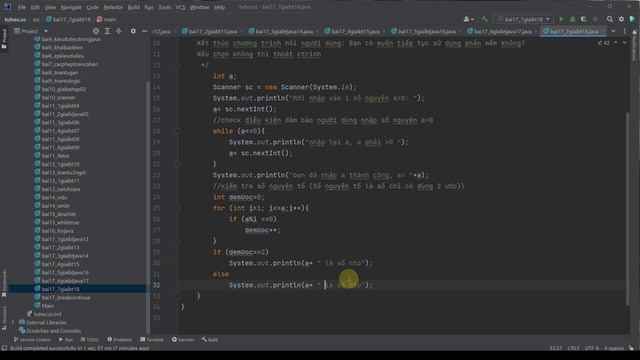Open the Project tool window stripe button
This screenshot has width=640, height=360.
click(4, 39)
